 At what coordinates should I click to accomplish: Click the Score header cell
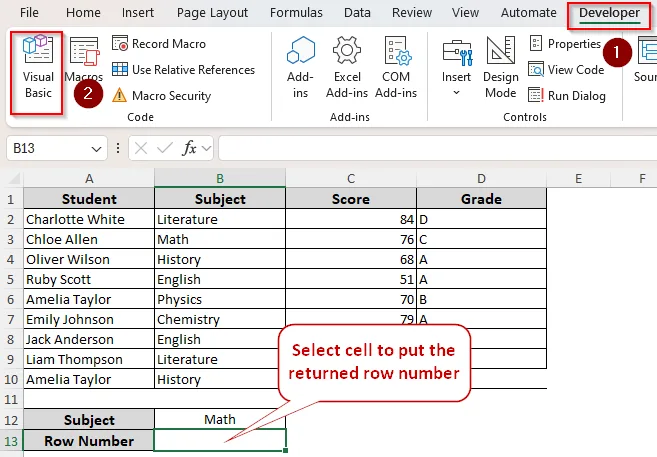click(351, 199)
